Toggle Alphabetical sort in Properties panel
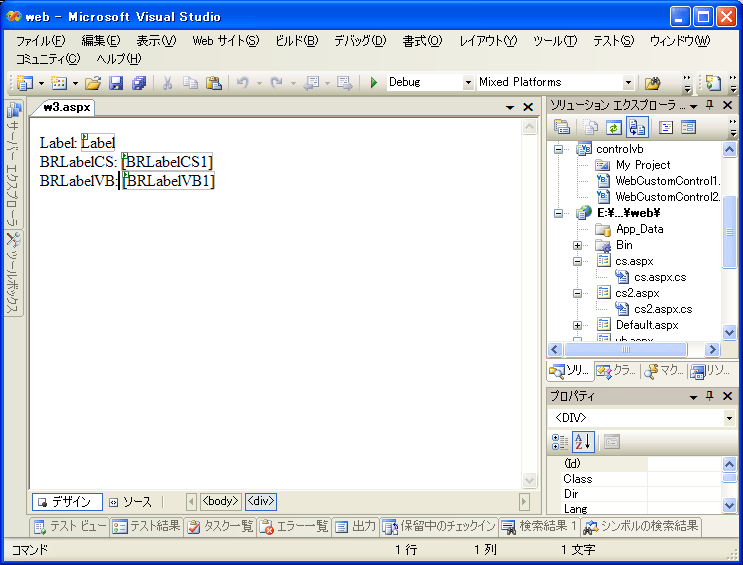Viewport: 743px width, 565px height. 583,442
